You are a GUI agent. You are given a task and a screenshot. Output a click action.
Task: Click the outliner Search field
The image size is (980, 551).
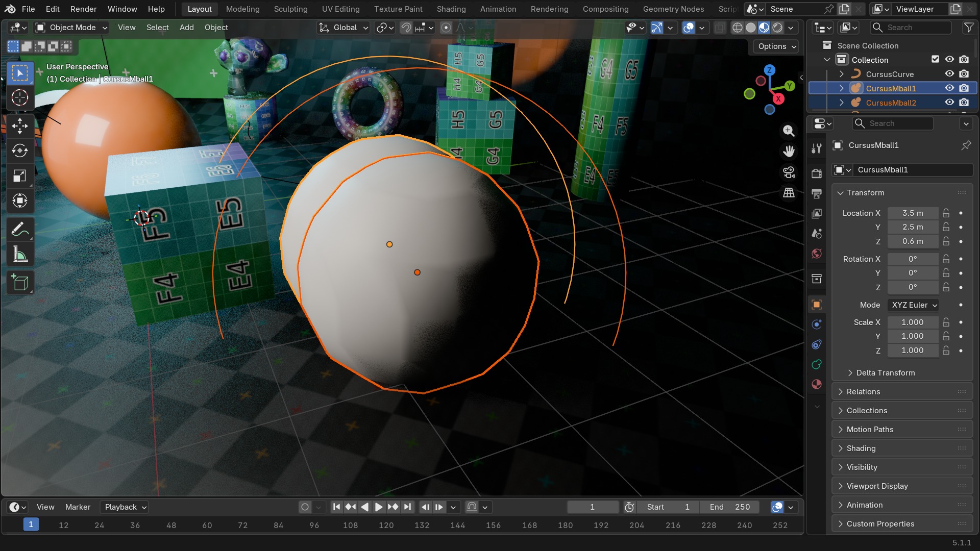pos(911,28)
